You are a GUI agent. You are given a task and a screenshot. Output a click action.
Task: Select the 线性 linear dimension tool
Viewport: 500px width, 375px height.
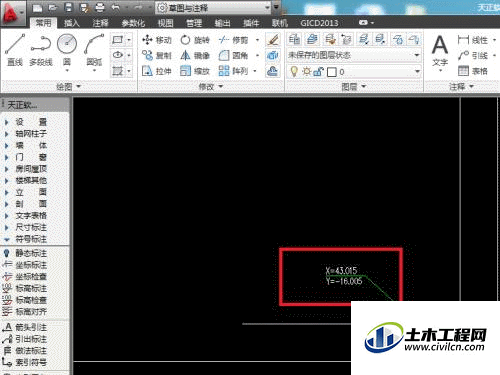pos(473,40)
